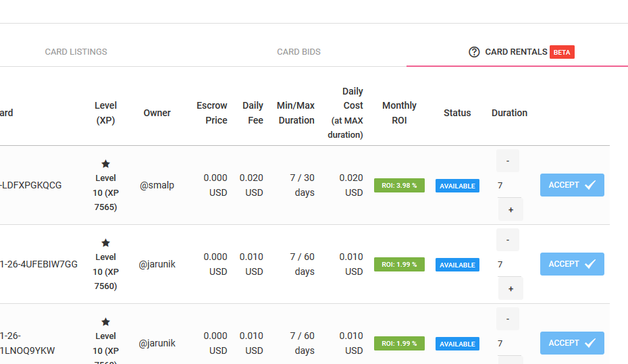The width and height of the screenshot is (628, 364).
Task: Decrease duration for the 1LNOQ9YKW card rental
Action: click(508, 319)
